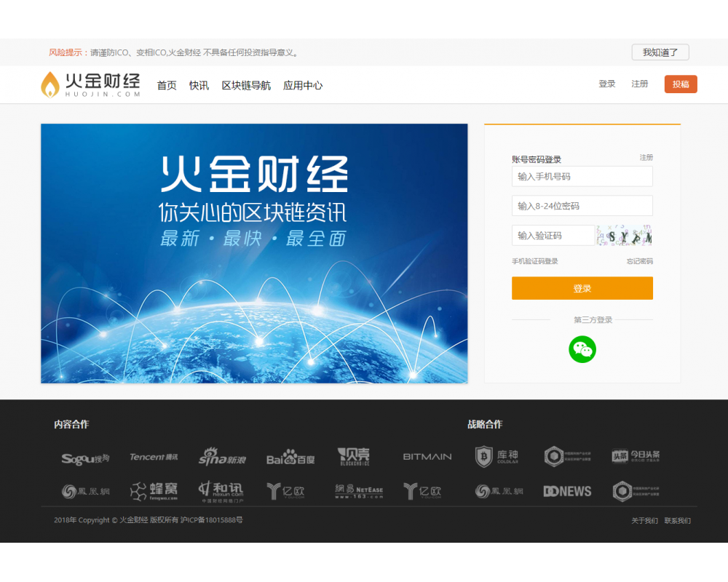Click the 火金财经 flame logo in header
This screenshot has height=582, width=728.
click(x=90, y=84)
